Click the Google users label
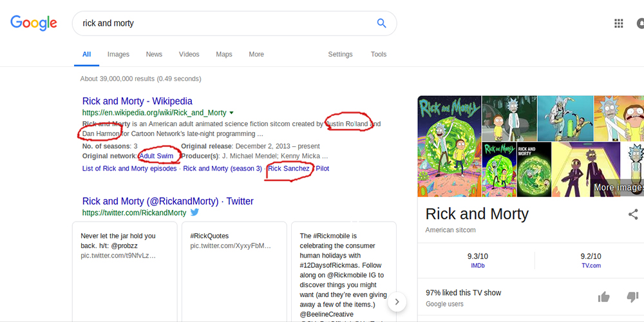Viewport: 644px width, 322px height. (444, 305)
